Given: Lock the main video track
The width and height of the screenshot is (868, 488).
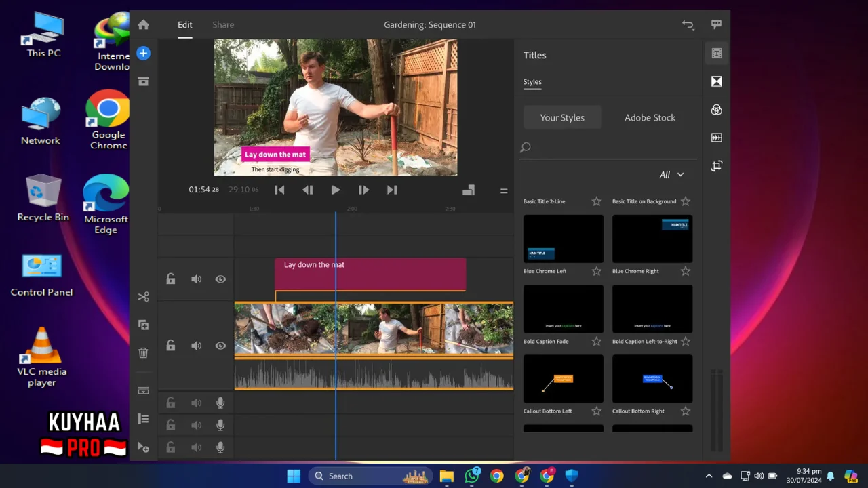Looking at the screenshot, I should pyautogui.click(x=171, y=346).
